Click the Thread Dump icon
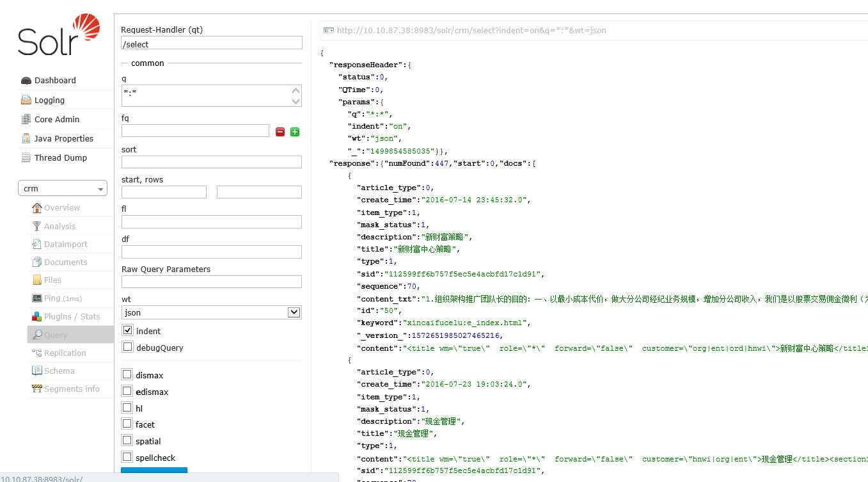Screen dimensions: 868x482 point(26,157)
